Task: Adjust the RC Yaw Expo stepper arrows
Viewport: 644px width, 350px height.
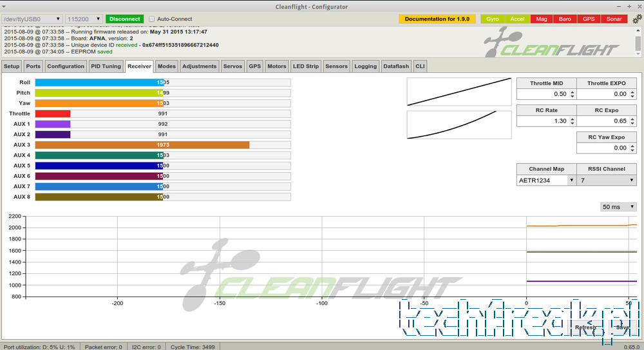Action: click(x=632, y=148)
